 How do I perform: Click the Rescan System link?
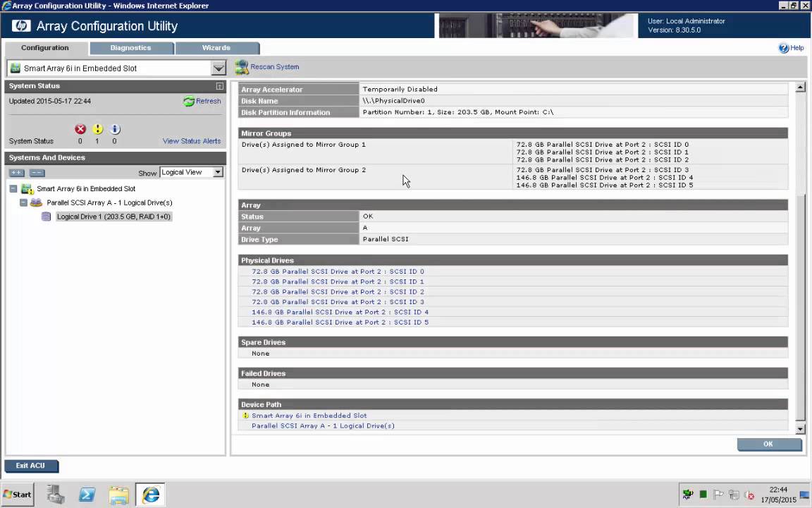pos(274,67)
